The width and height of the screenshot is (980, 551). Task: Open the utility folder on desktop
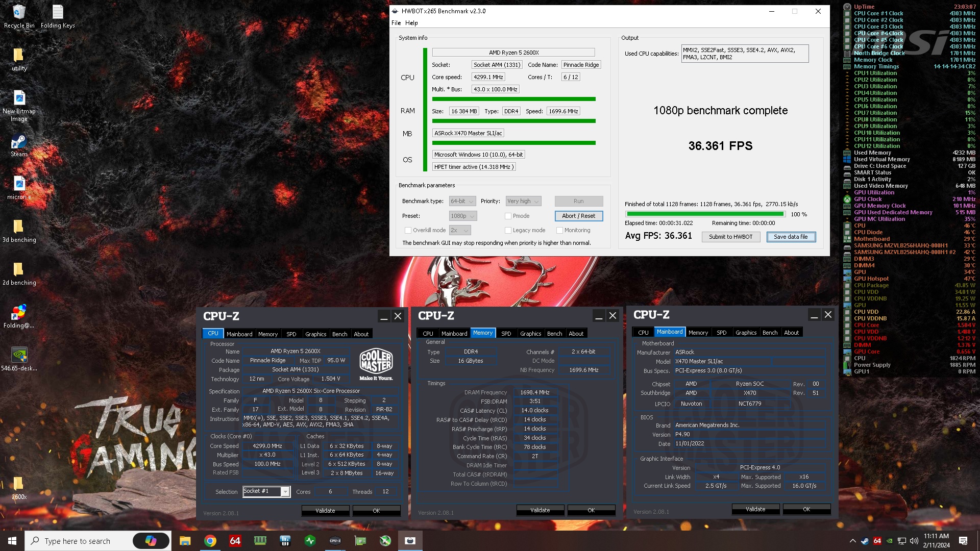pos(19,59)
